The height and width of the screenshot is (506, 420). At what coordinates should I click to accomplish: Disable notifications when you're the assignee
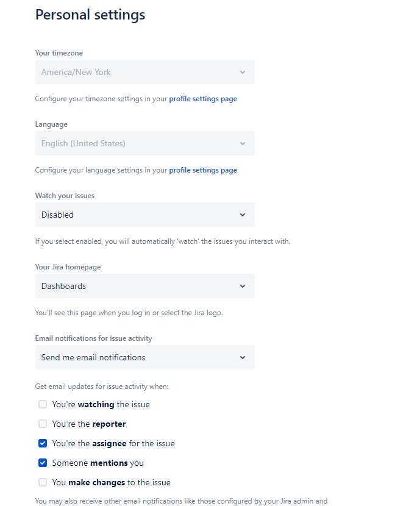(43, 443)
